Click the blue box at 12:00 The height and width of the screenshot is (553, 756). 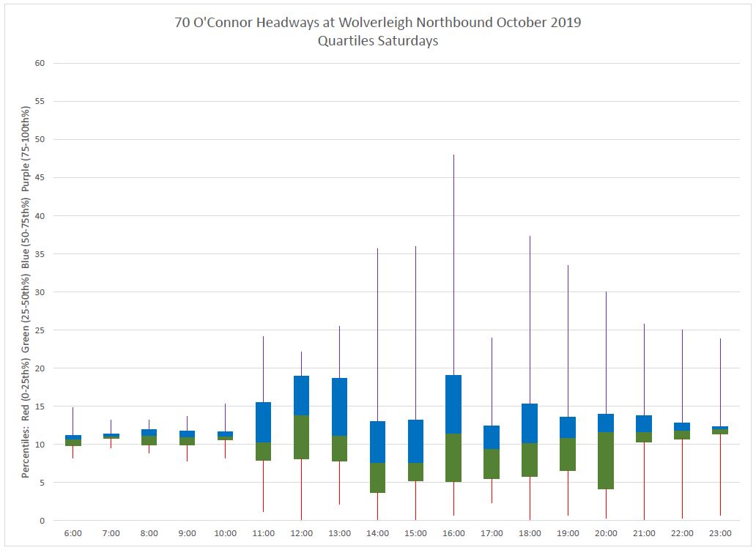click(x=301, y=396)
